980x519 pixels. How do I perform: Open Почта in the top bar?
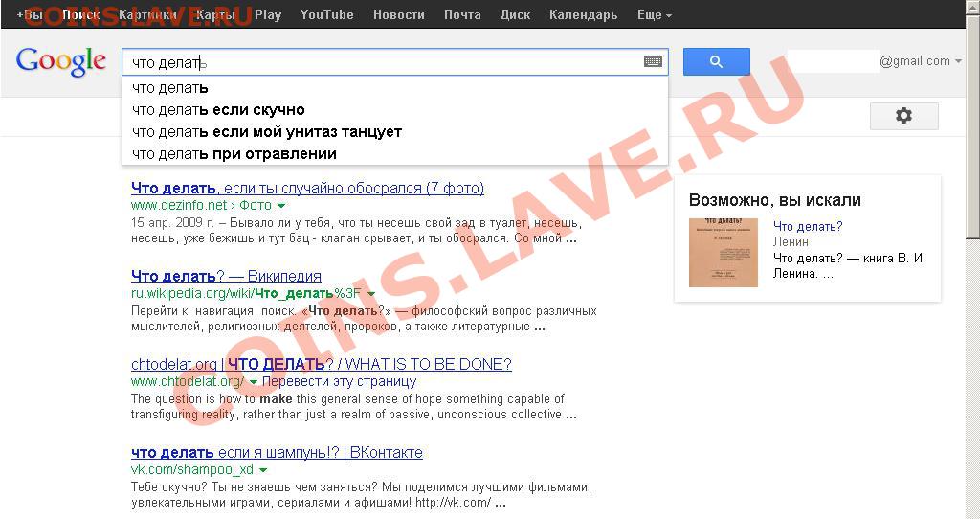point(462,14)
